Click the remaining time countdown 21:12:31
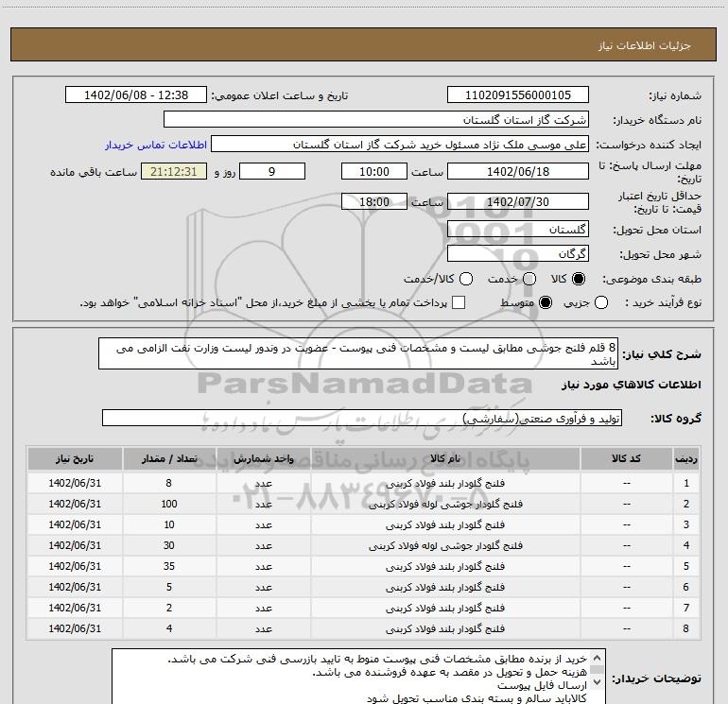 (174, 171)
